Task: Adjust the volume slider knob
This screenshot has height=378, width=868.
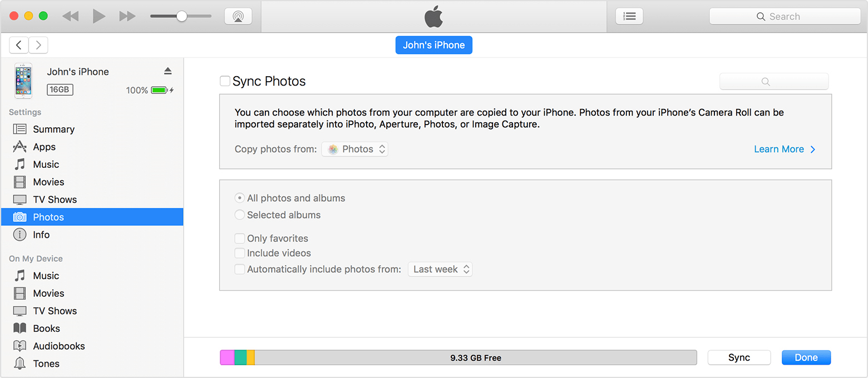Action: (x=181, y=16)
